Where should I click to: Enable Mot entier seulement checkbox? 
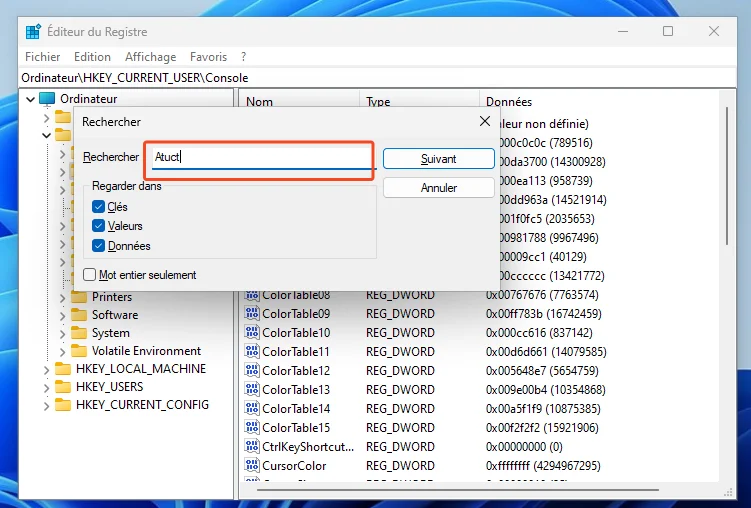tap(90, 275)
